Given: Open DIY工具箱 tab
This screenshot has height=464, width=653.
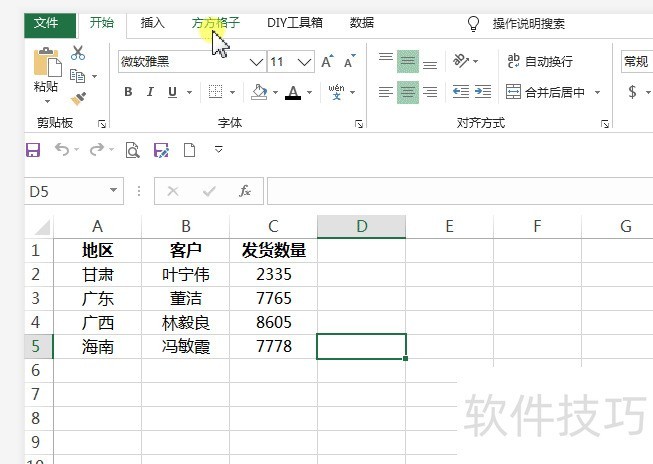Looking at the screenshot, I should [294, 22].
